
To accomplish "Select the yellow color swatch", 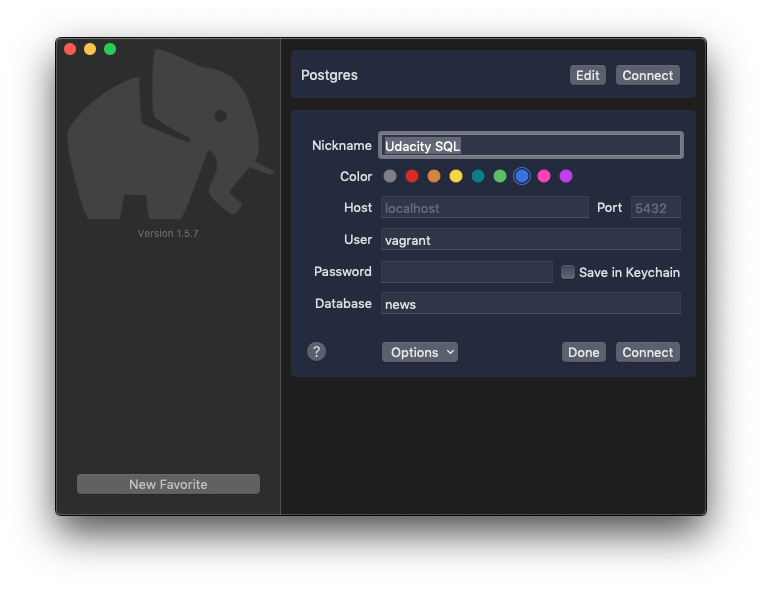I will click(456, 176).
